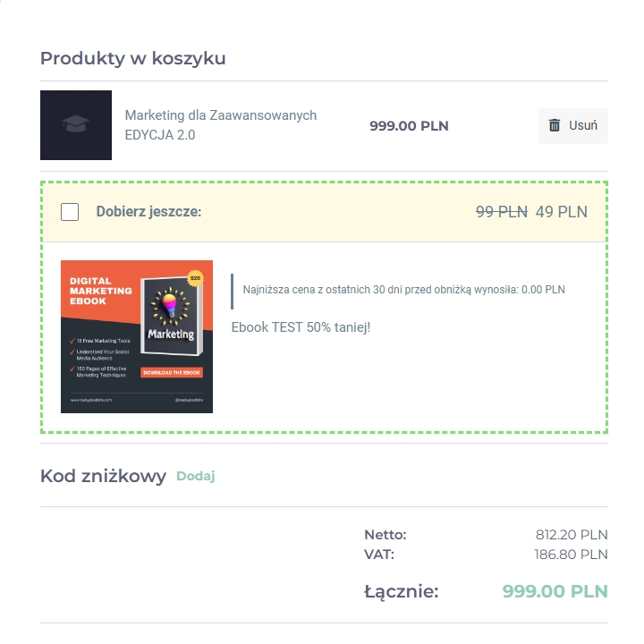
Task: Click the Netto amount 812.20 PLN
Action: pos(572,535)
